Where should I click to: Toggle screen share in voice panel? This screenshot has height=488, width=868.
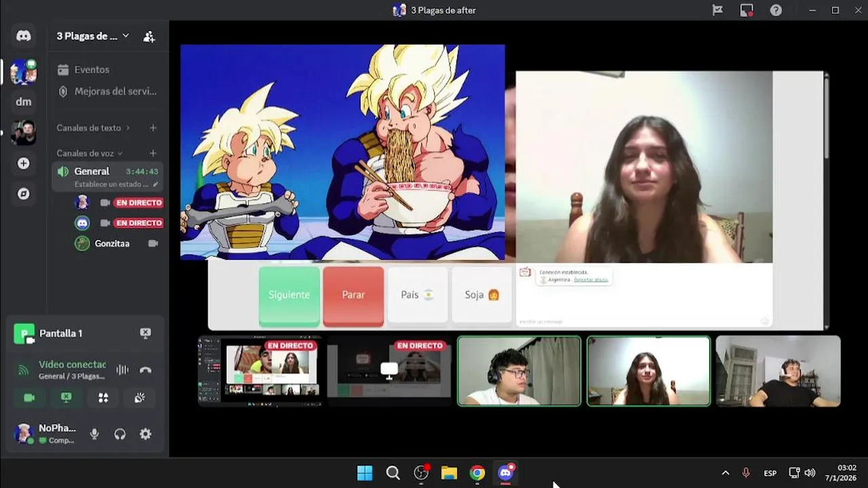[x=66, y=398]
